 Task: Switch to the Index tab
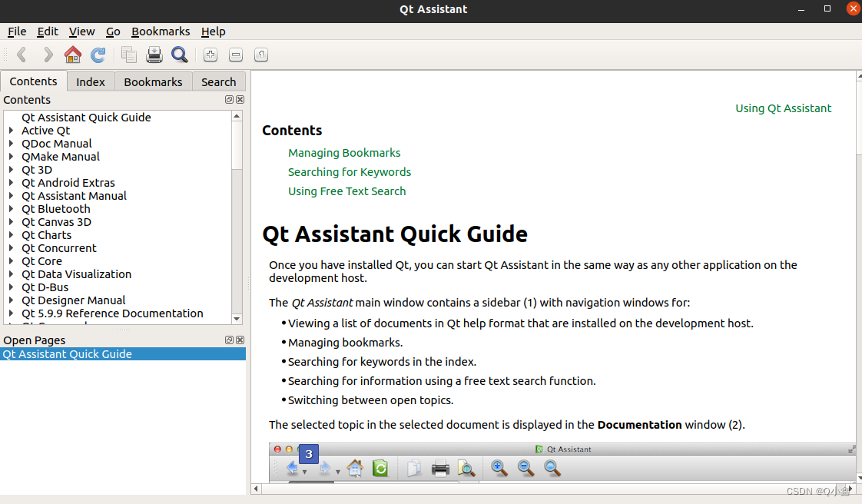point(90,82)
